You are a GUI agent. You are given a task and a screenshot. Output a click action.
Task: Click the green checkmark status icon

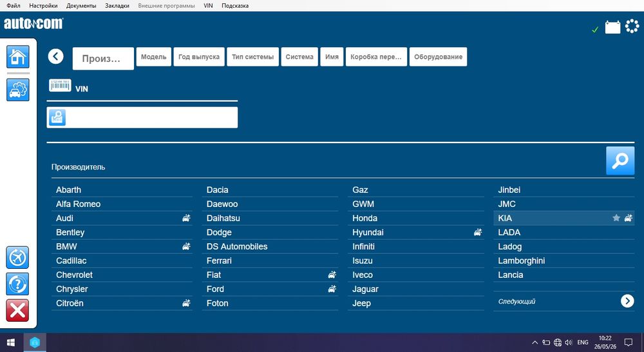click(x=594, y=30)
